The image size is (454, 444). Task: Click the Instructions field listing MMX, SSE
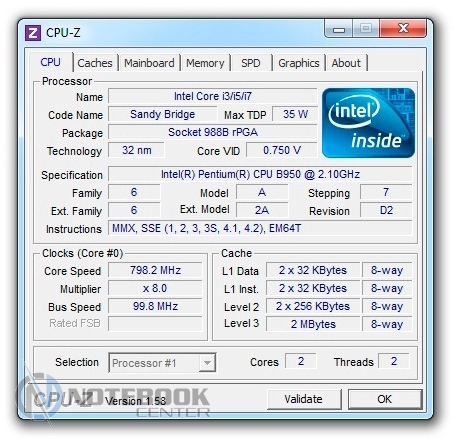tap(260, 228)
